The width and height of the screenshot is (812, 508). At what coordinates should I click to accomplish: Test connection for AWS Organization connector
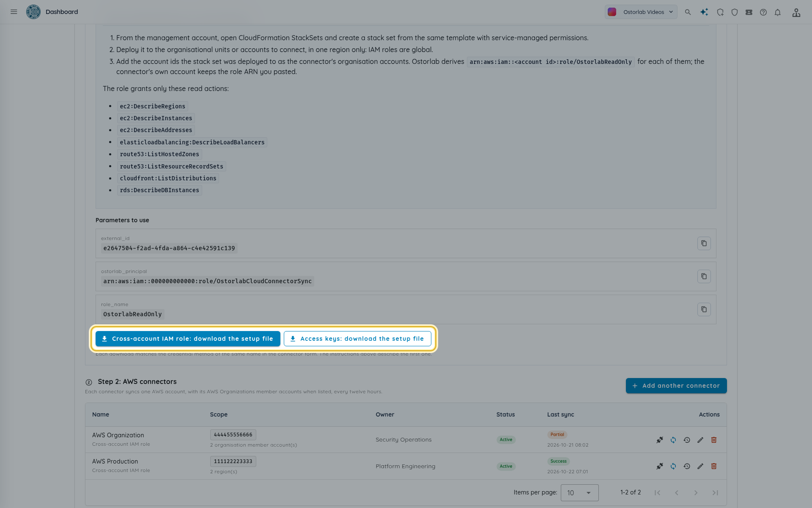660,440
